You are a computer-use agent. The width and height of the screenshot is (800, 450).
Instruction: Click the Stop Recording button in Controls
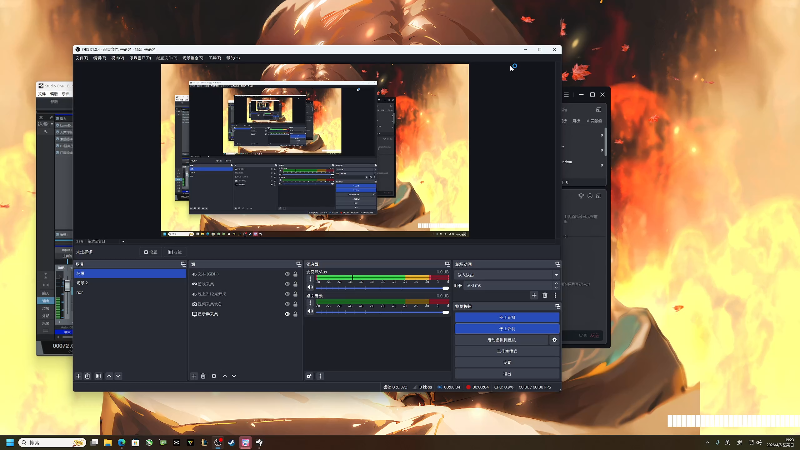507,328
